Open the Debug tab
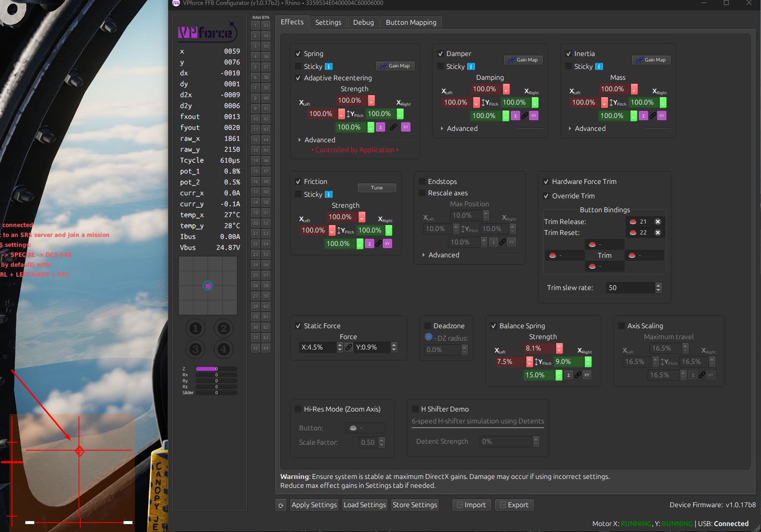Screen dimensions: 761x532 point(364,22)
